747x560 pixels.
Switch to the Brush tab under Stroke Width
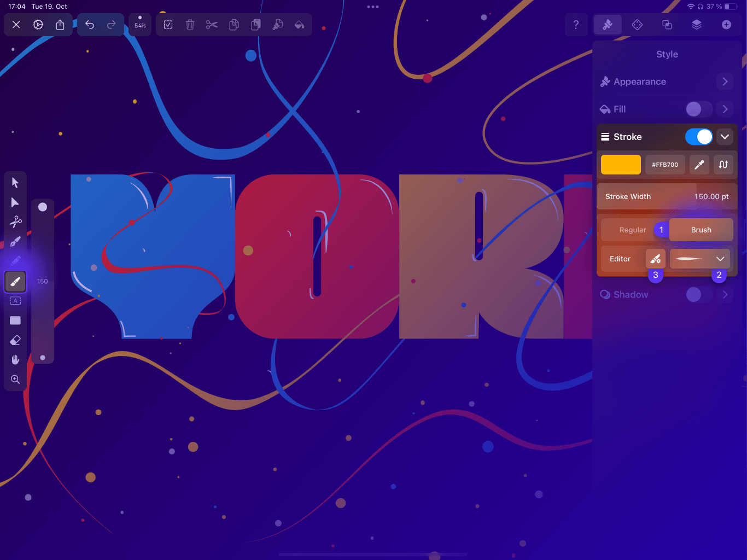coord(701,230)
